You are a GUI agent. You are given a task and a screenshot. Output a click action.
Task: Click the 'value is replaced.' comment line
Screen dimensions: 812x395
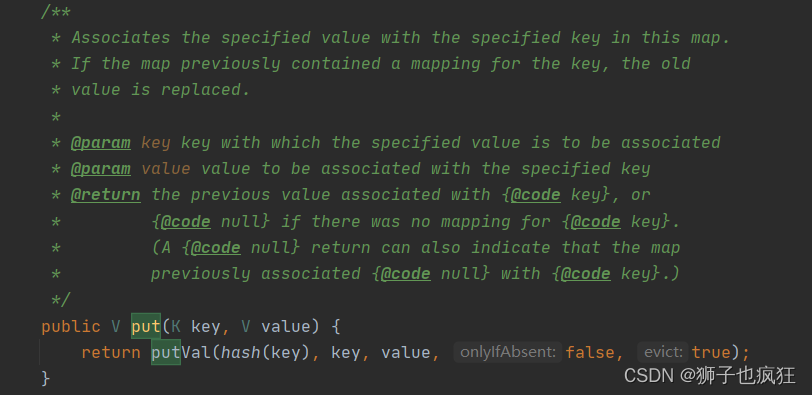pos(161,90)
